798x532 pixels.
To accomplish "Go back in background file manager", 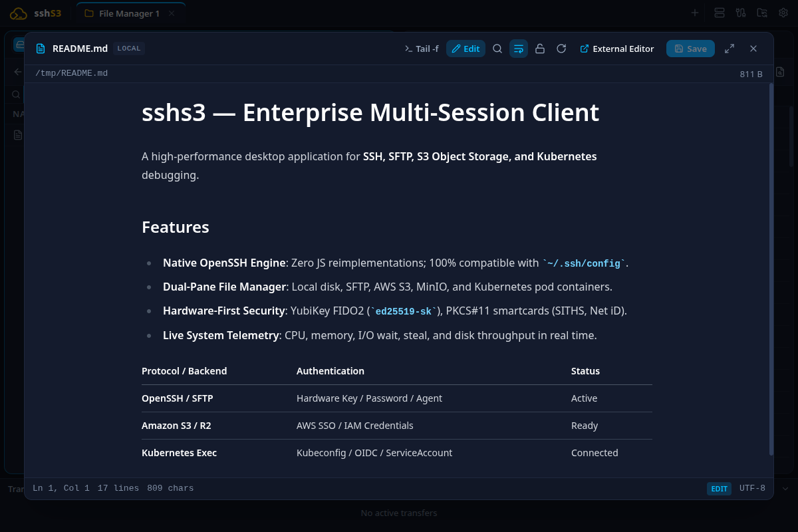I will pos(18,72).
